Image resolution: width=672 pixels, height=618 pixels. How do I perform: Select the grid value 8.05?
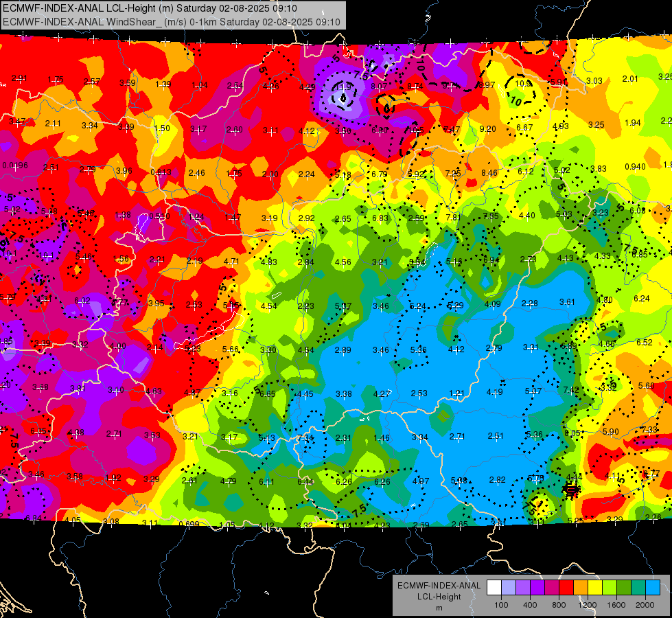[x=572, y=433]
